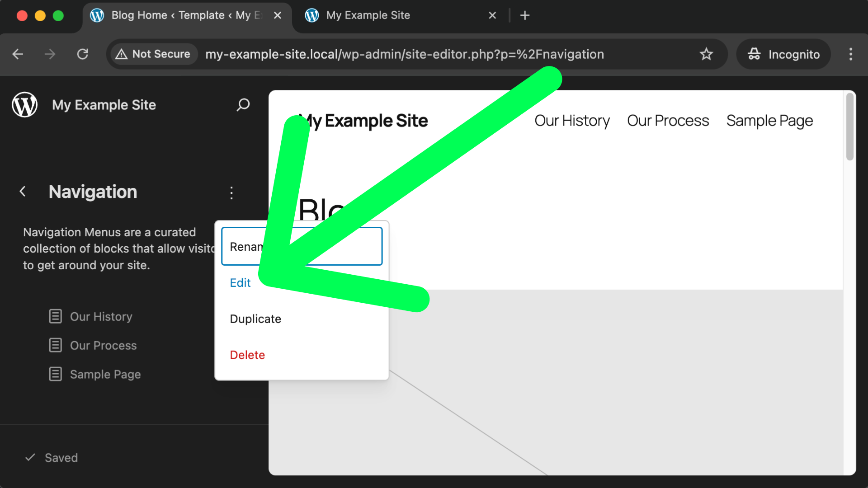
Task: Open Chrome's three-dot menu
Action: pyautogui.click(x=850, y=54)
